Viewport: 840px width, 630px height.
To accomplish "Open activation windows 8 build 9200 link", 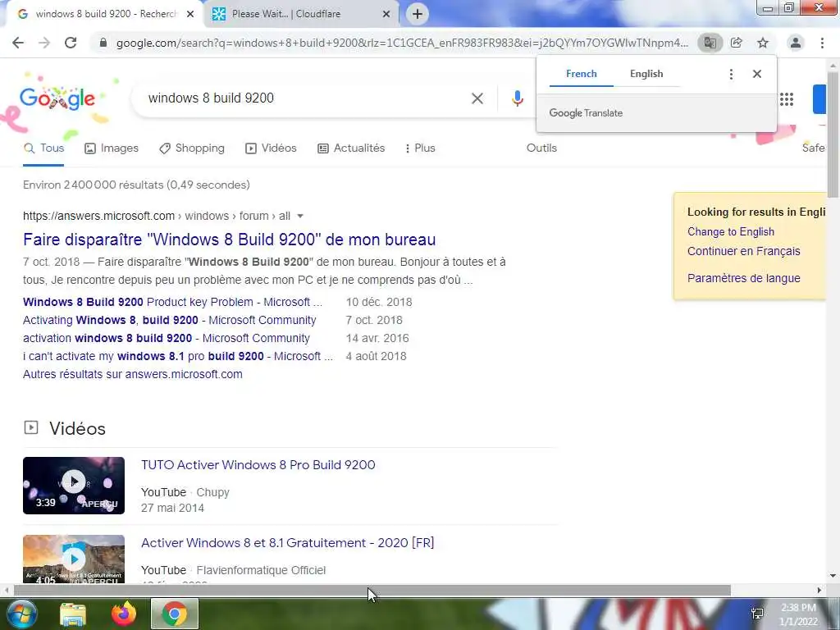I will tap(166, 339).
